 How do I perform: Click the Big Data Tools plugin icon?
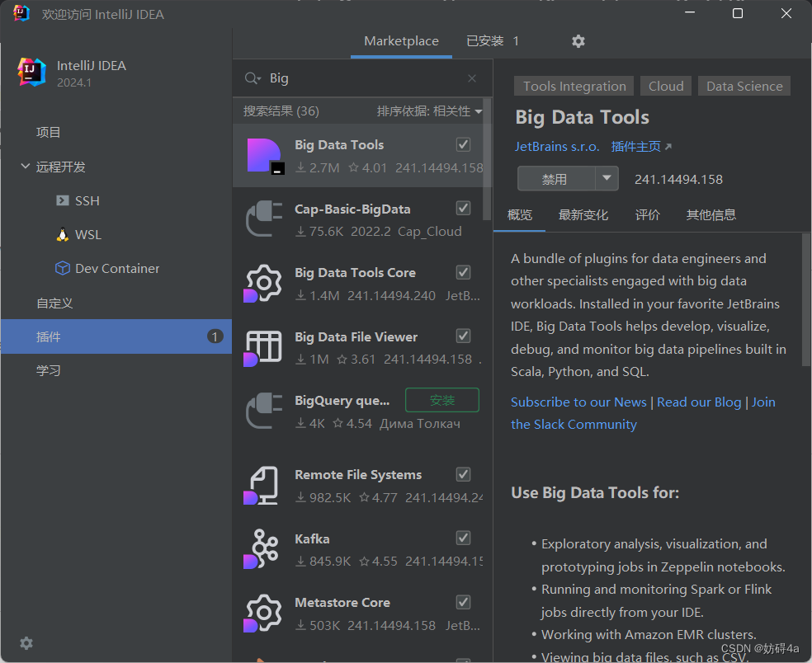[x=265, y=156]
